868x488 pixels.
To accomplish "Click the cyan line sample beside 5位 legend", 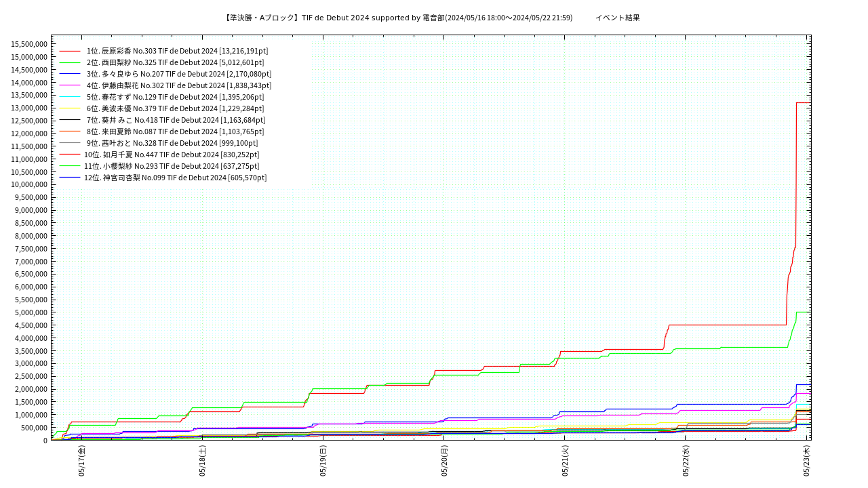I will coord(70,97).
